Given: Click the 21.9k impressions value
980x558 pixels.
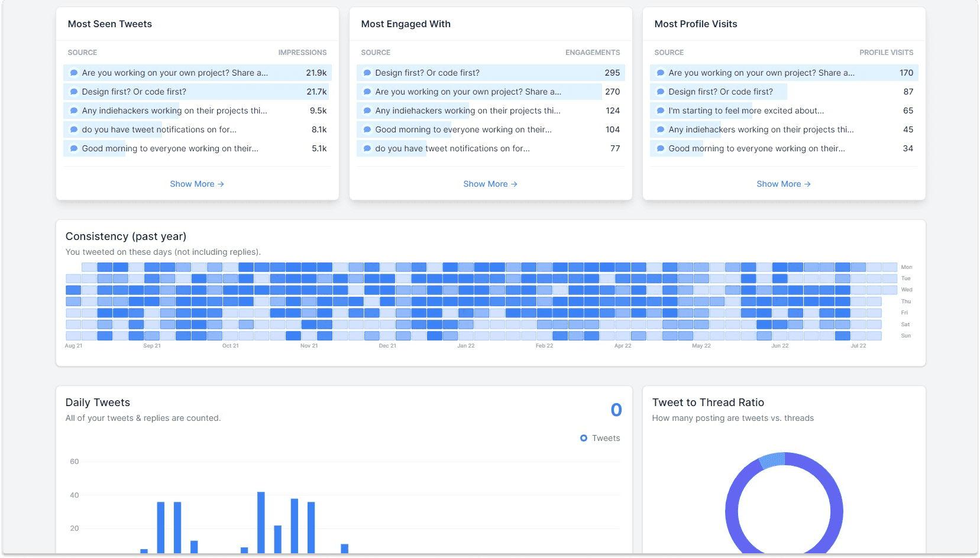Looking at the screenshot, I should [316, 73].
